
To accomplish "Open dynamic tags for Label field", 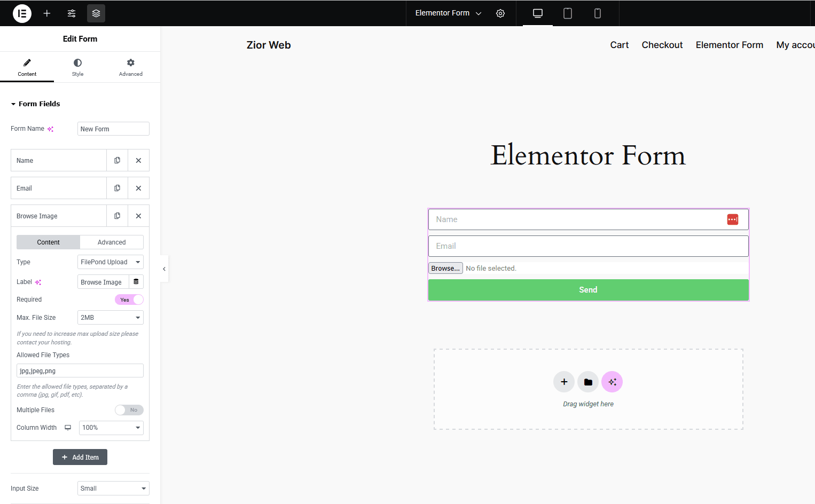I will coord(136,282).
